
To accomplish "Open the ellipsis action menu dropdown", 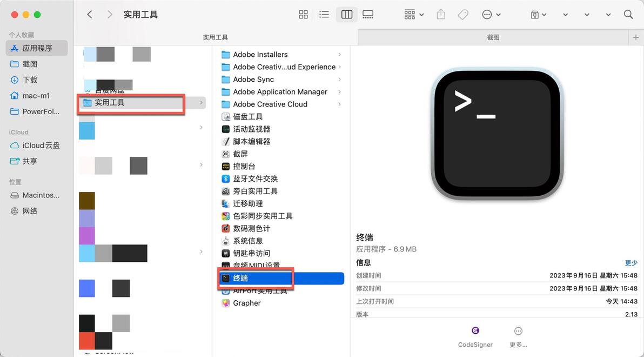I will [x=491, y=15].
